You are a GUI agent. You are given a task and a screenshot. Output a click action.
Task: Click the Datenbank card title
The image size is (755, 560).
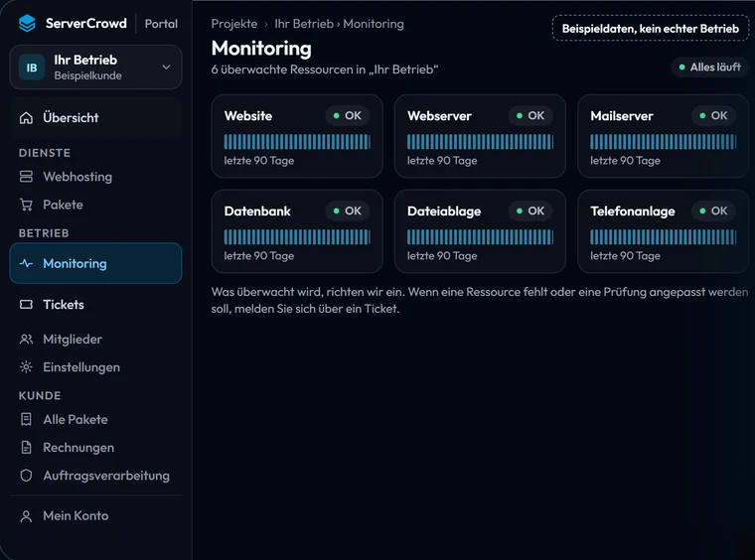pos(257,211)
